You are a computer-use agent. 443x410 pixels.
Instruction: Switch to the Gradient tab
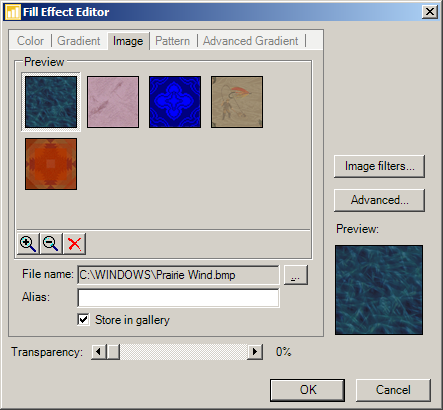point(79,41)
